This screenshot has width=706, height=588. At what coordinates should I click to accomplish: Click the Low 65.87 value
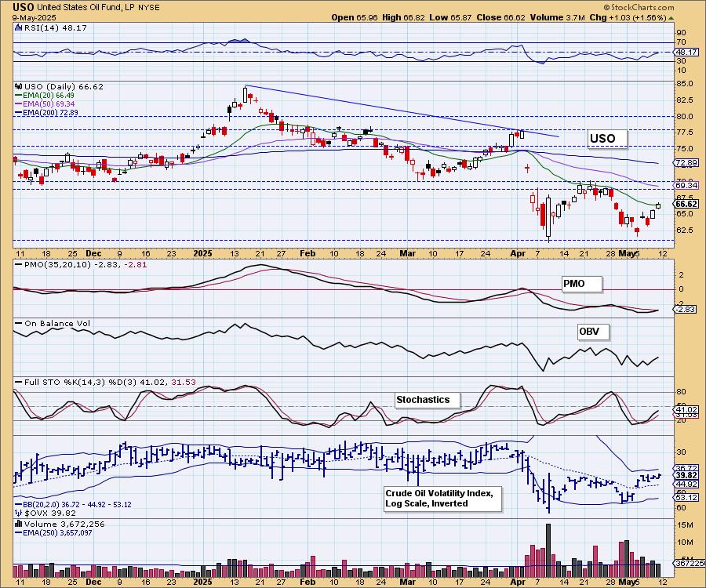pos(450,17)
